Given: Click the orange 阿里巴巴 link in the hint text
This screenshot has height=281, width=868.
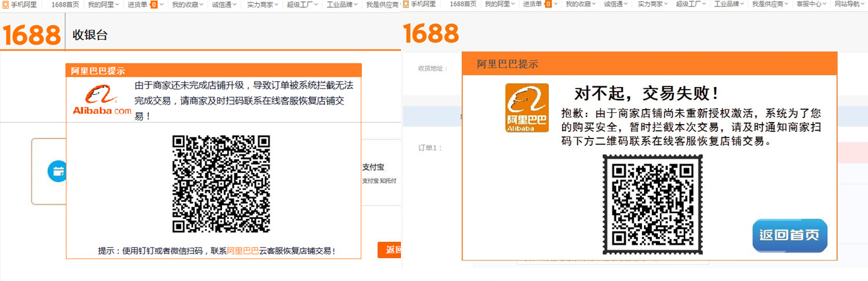Looking at the screenshot, I should (x=242, y=251).
